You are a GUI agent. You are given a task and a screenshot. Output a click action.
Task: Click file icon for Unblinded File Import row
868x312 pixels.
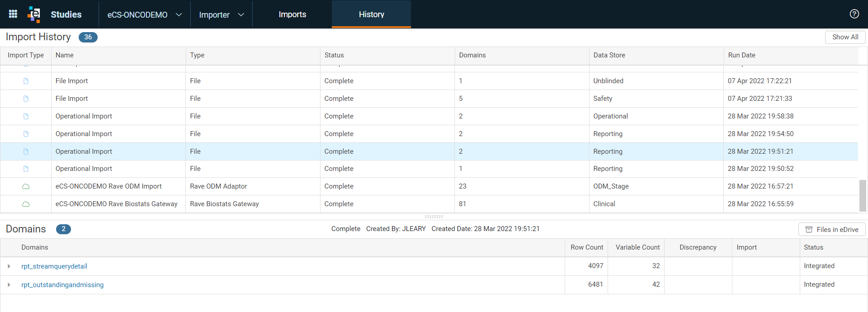pyautogui.click(x=26, y=81)
